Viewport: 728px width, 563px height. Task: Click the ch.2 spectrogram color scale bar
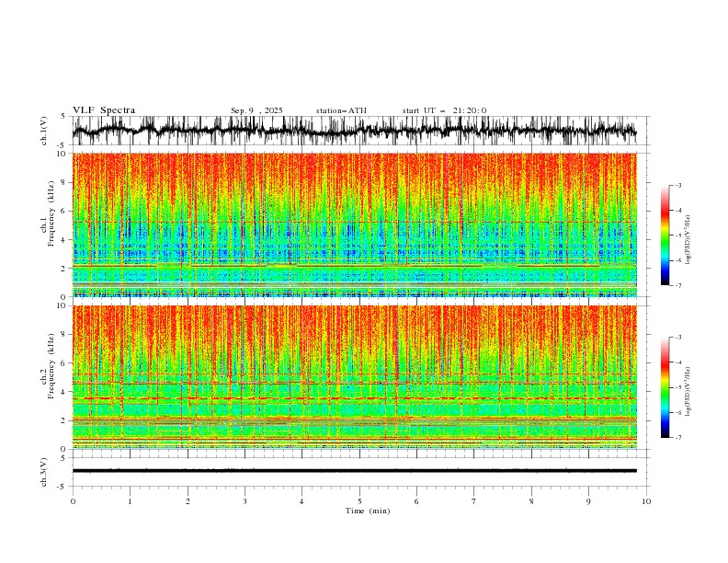point(665,387)
